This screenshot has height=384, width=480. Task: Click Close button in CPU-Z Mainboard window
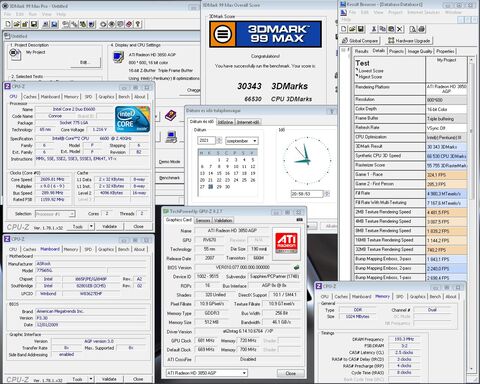click(138, 379)
